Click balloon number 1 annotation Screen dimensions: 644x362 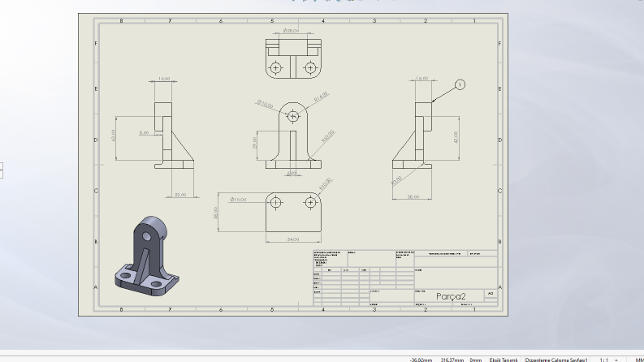tap(460, 84)
